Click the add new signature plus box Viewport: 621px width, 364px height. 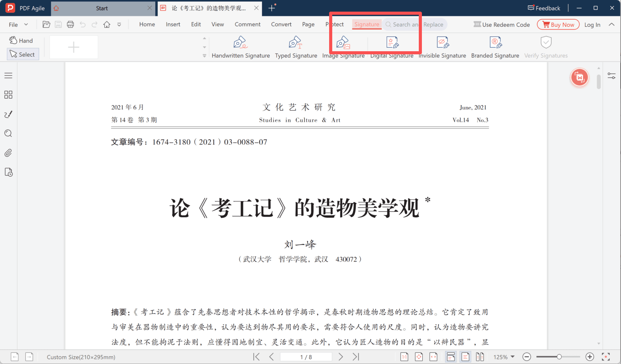pos(74,47)
